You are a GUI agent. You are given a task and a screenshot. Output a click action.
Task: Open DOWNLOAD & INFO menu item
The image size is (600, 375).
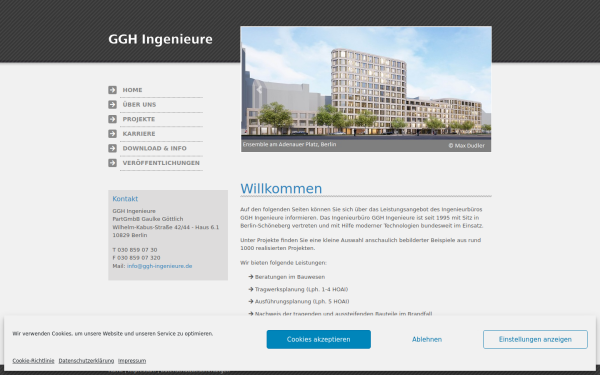point(155,148)
